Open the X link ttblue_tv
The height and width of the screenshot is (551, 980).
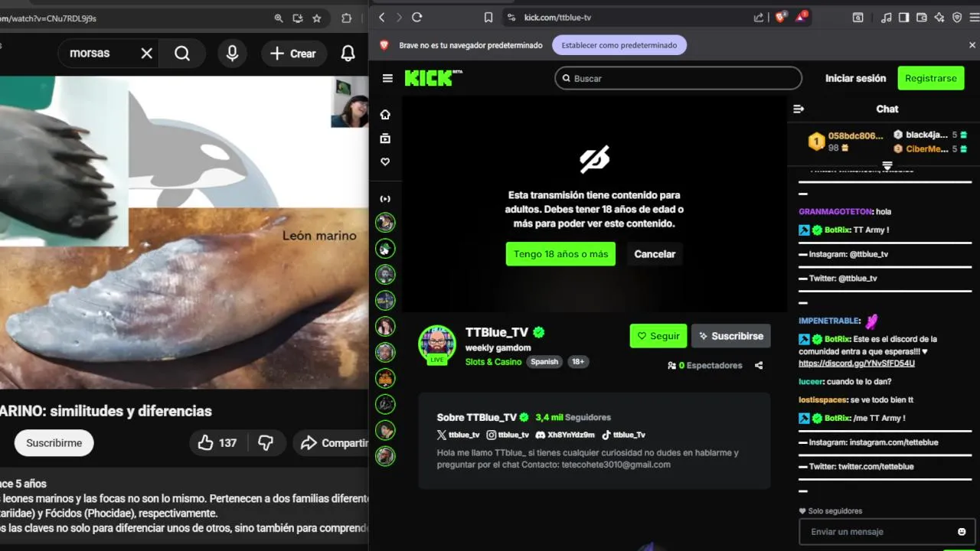coord(459,435)
